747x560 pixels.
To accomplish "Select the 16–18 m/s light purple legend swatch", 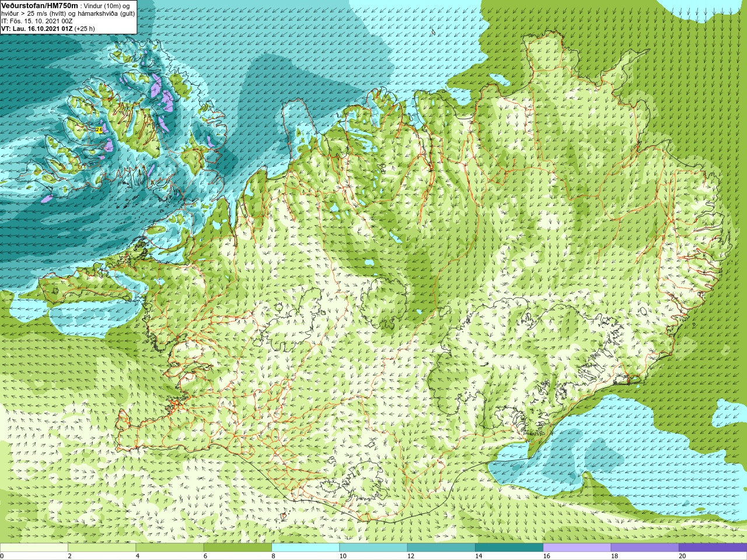I will (x=577, y=548).
